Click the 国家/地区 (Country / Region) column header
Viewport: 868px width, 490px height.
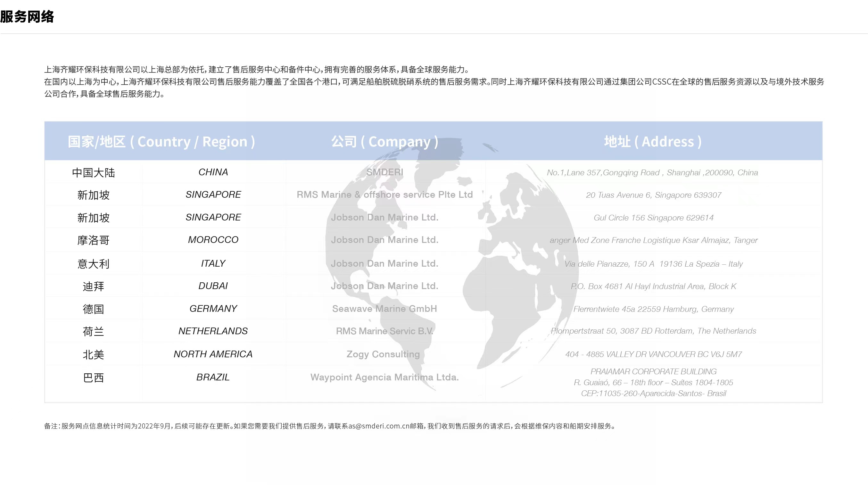(x=161, y=142)
